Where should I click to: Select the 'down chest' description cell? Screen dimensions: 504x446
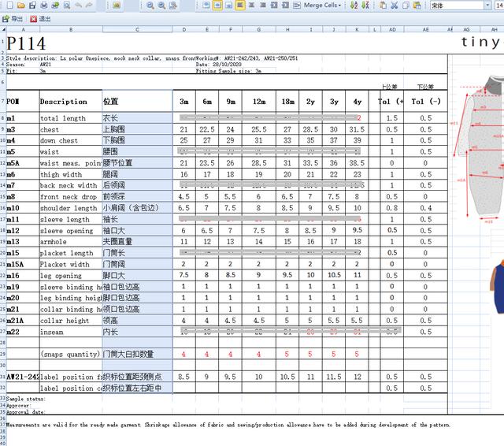[x=71, y=140]
